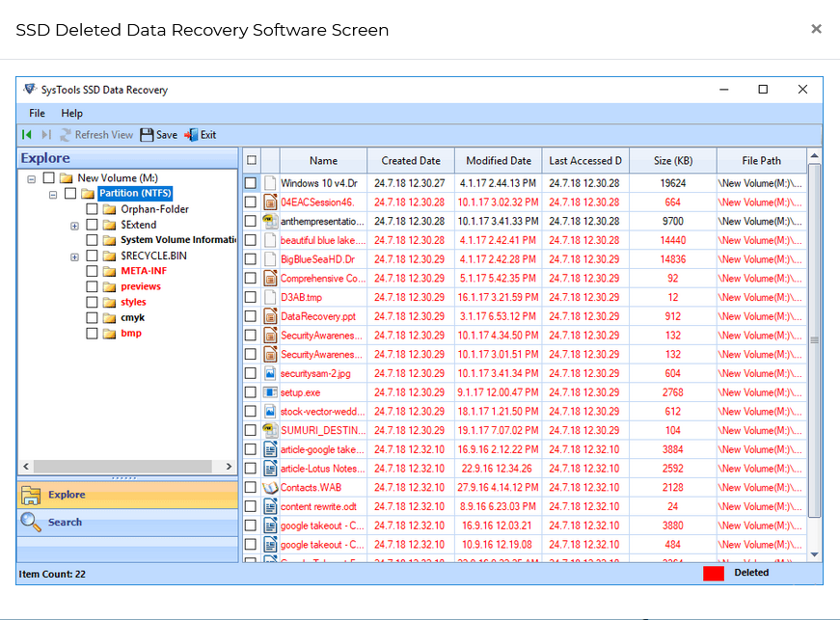The image size is (840, 620).
Task: Click the Search magnifier icon
Action: tap(31, 522)
